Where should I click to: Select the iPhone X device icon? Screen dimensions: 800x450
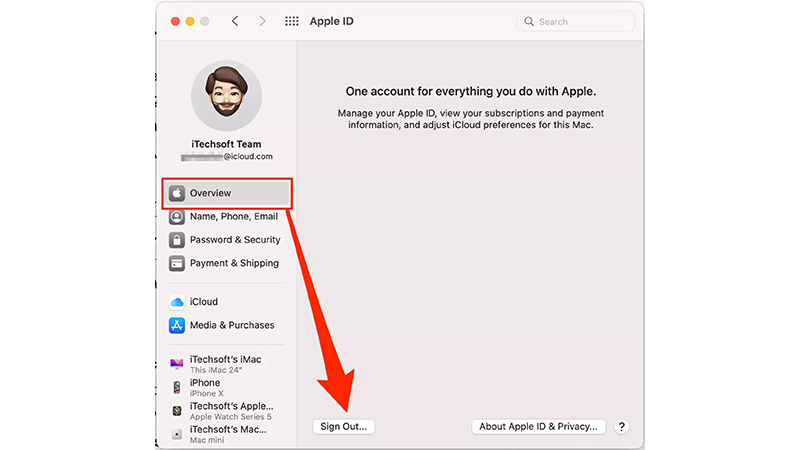click(x=177, y=388)
